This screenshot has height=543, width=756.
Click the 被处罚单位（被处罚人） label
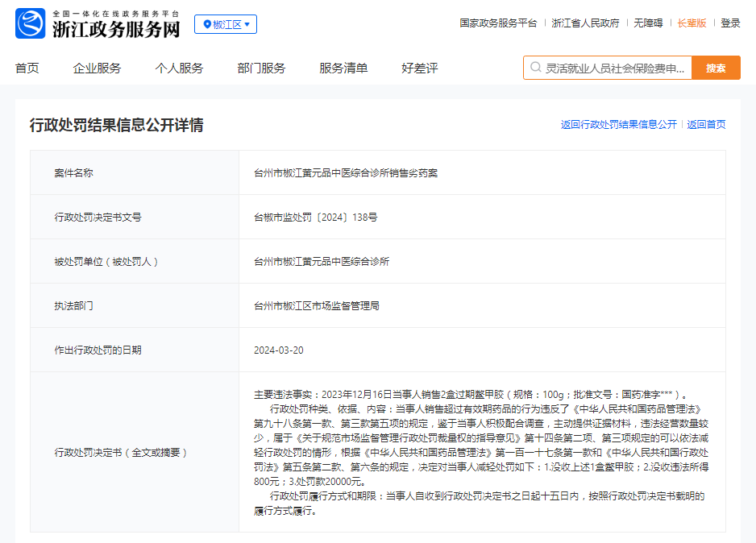(106, 262)
